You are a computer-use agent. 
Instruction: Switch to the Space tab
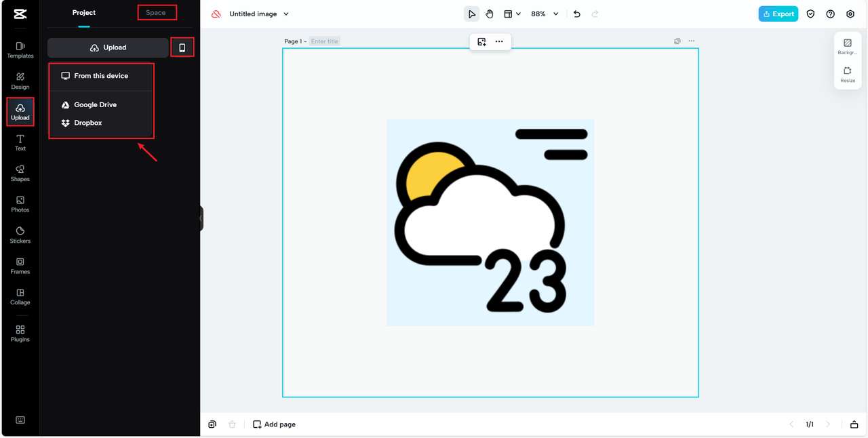[156, 13]
